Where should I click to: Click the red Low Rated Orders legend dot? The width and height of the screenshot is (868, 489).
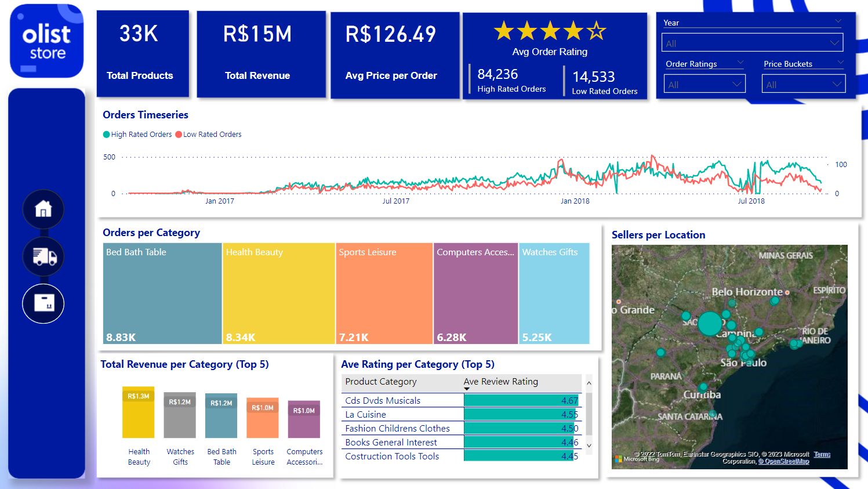click(x=179, y=135)
